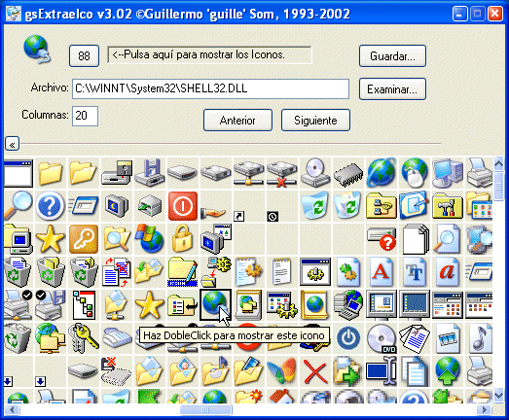Select the small shortcut arrow overlay icon
The image size is (509, 420).
[238, 216]
